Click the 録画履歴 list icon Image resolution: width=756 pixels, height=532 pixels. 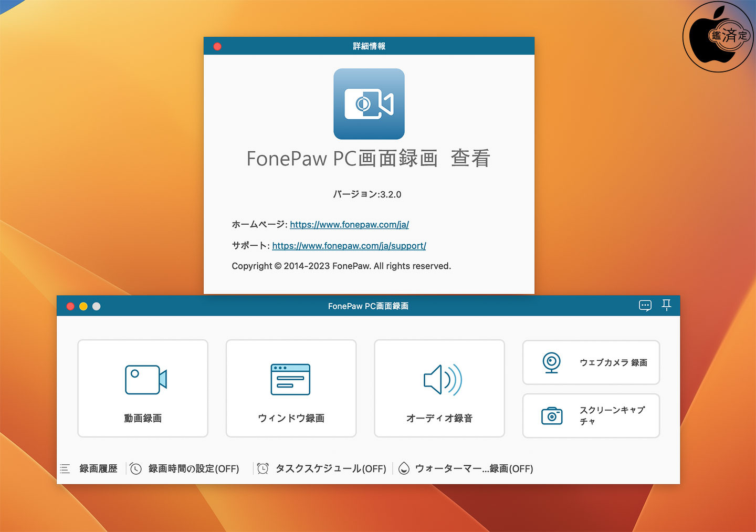click(x=65, y=468)
